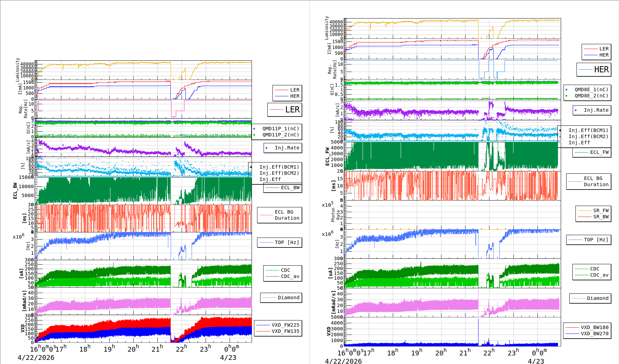Click the right panel VXD plot

tap(452, 332)
